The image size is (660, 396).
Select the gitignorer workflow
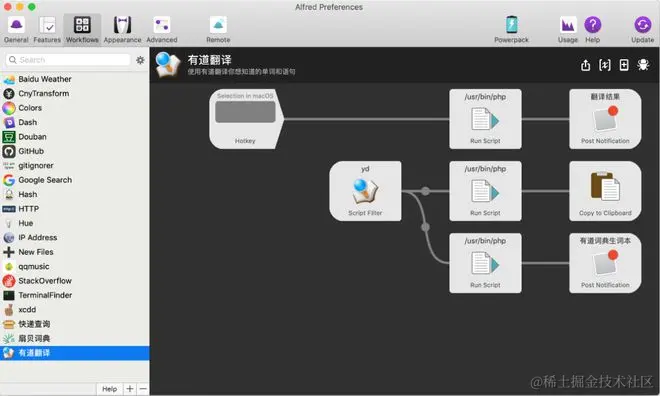[x=75, y=165]
